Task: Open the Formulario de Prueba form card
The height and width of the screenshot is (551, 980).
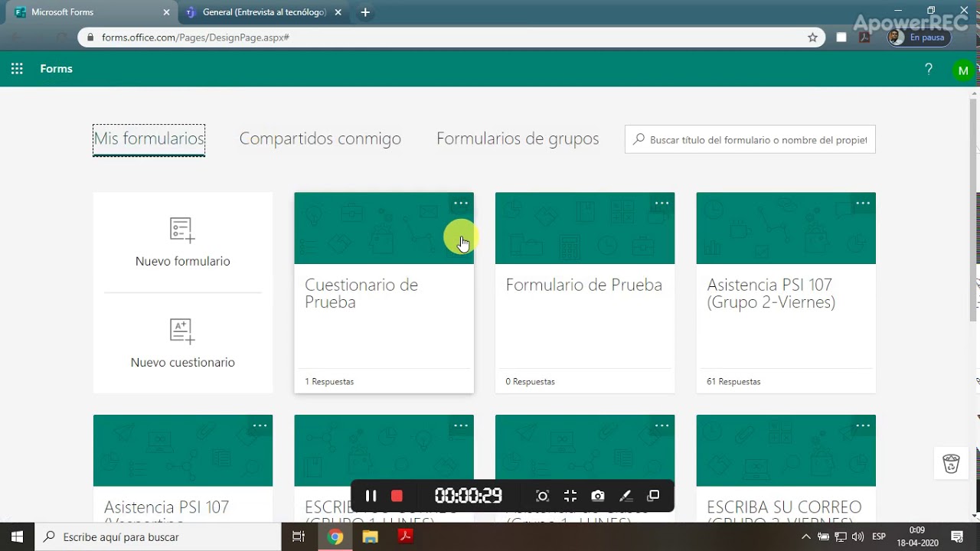Action: [585, 293]
